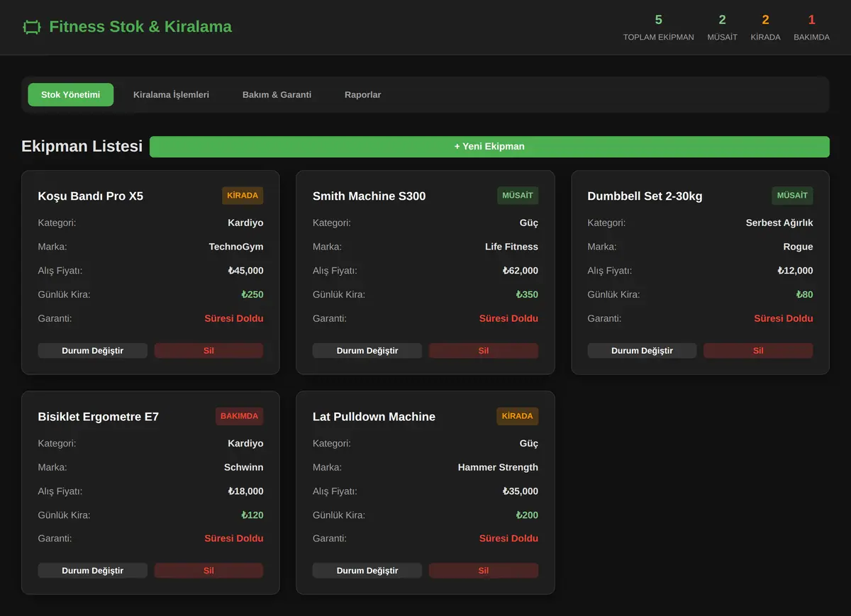
Task: Remove Smith Machine S300 using Sil
Action: [x=484, y=351]
